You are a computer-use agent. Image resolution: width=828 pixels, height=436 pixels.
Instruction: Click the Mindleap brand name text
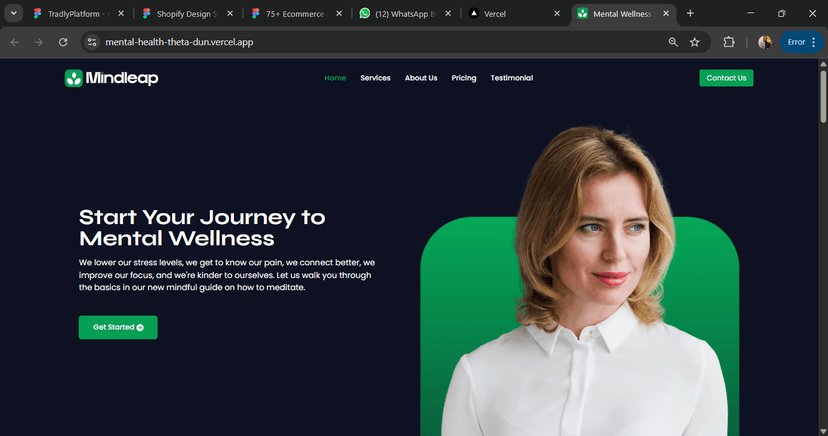click(122, 78)
